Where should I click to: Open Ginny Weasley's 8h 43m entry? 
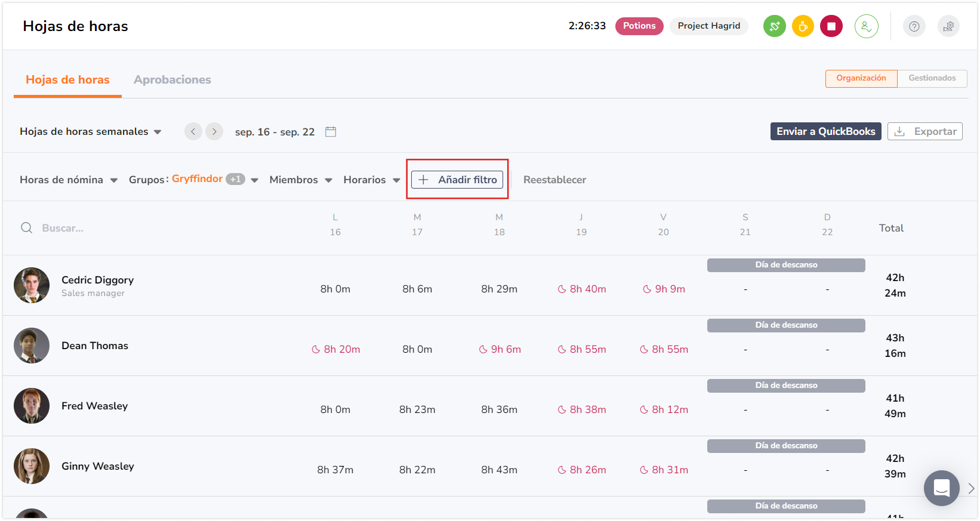500,470
